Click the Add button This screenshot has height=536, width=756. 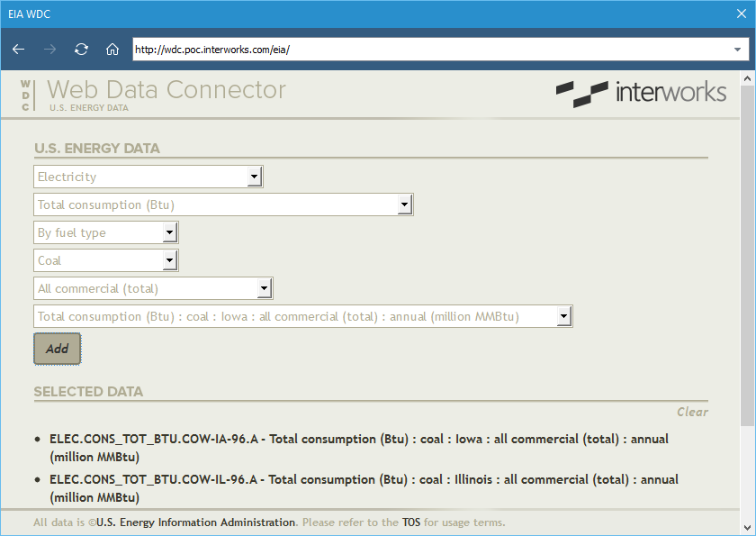pyautogui.click(x=57, y=349)
